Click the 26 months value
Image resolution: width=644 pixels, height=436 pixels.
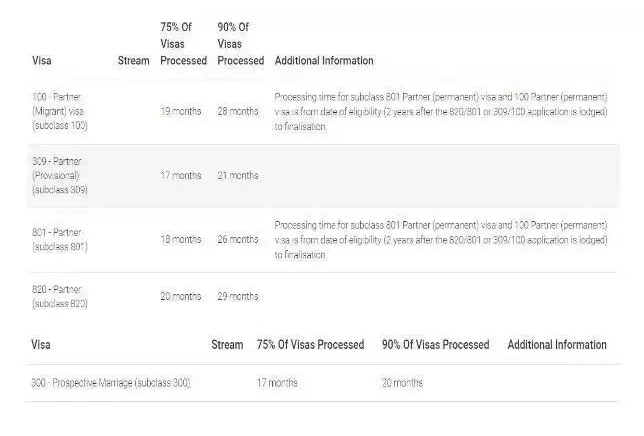pyautogui.click(x=238, y=240)
